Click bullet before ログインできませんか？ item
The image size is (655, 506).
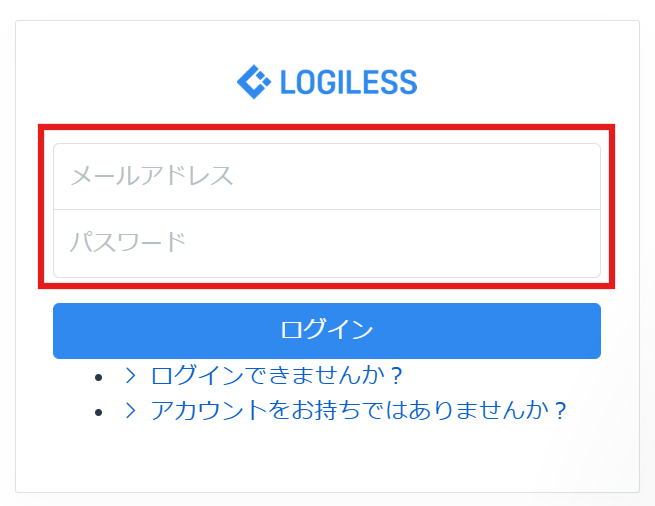[98, 377]
